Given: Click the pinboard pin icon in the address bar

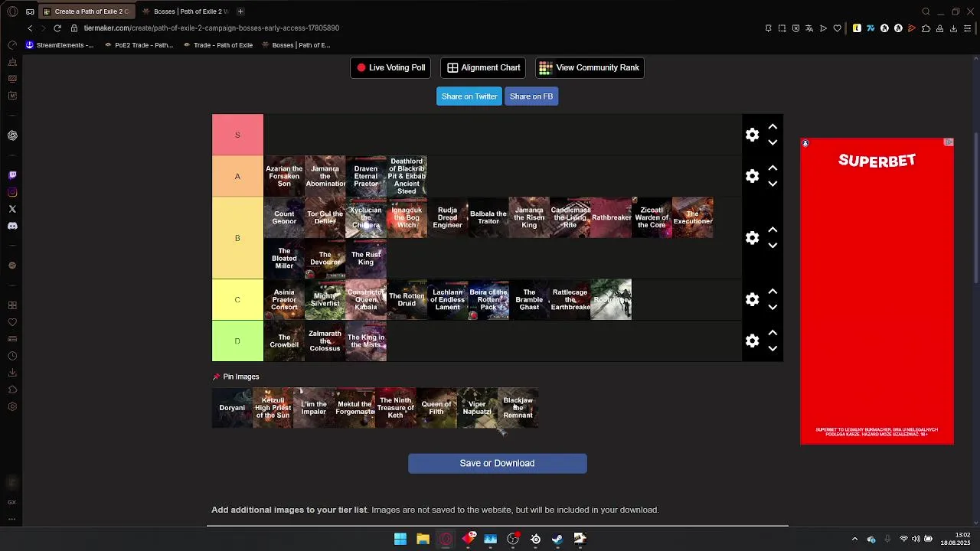Looking at the screenshot, I should 768,28.
